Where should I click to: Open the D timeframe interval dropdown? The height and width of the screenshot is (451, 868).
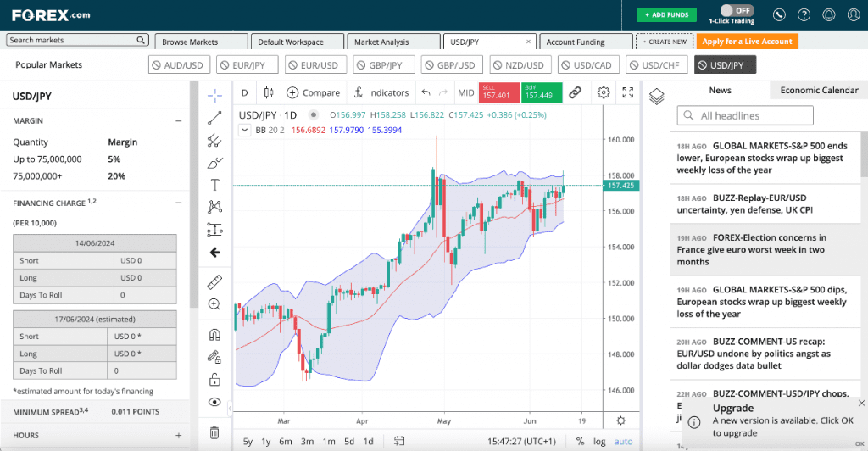pos(245,92)
